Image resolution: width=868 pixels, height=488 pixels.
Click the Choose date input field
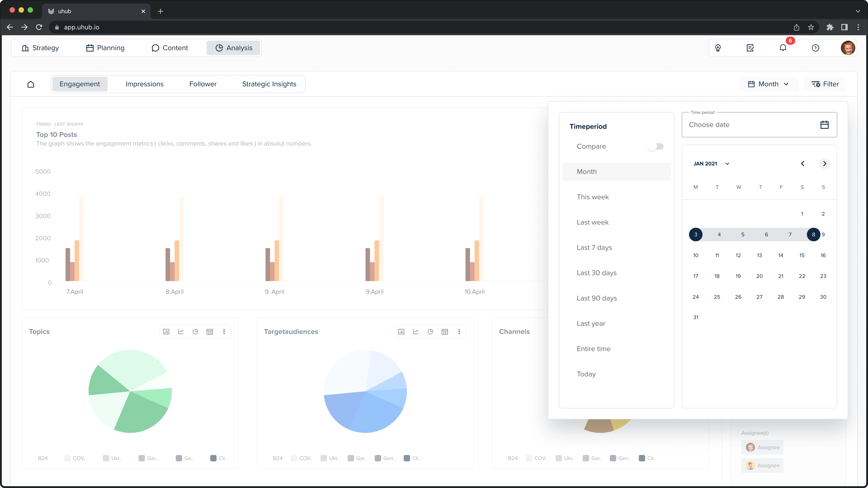[x=759, y=125]
